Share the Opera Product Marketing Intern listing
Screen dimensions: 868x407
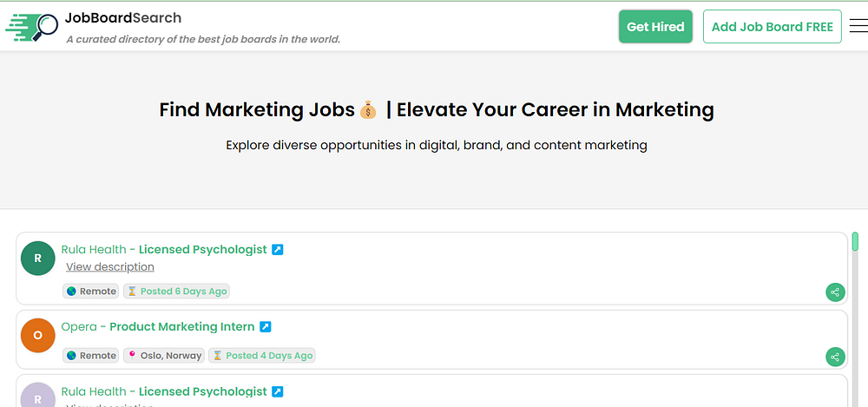[x=835, y=357]
